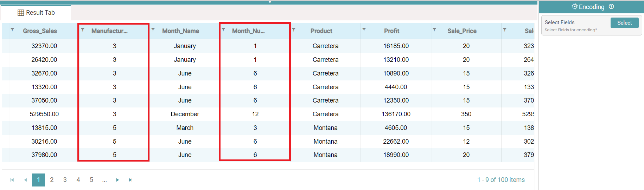Navigate to page 5 of results
The image size is (644, 190).
[x=91, y=180]
